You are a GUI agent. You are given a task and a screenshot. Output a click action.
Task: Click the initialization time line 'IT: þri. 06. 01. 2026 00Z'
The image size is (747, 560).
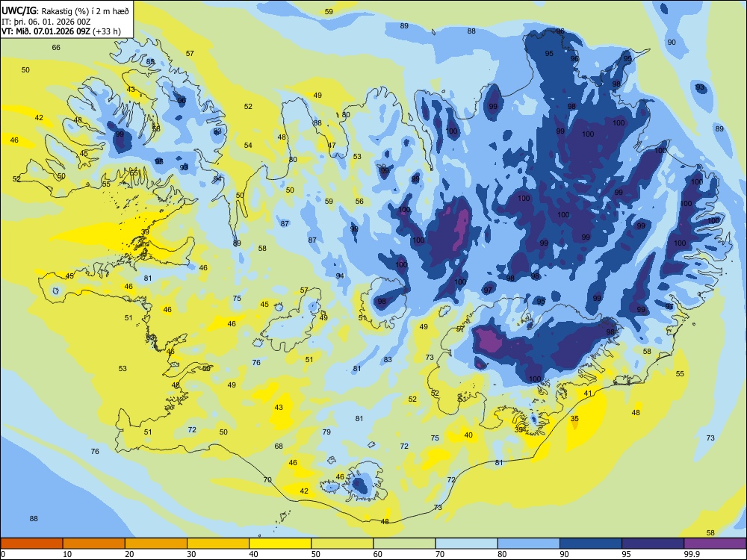[46, 22]
